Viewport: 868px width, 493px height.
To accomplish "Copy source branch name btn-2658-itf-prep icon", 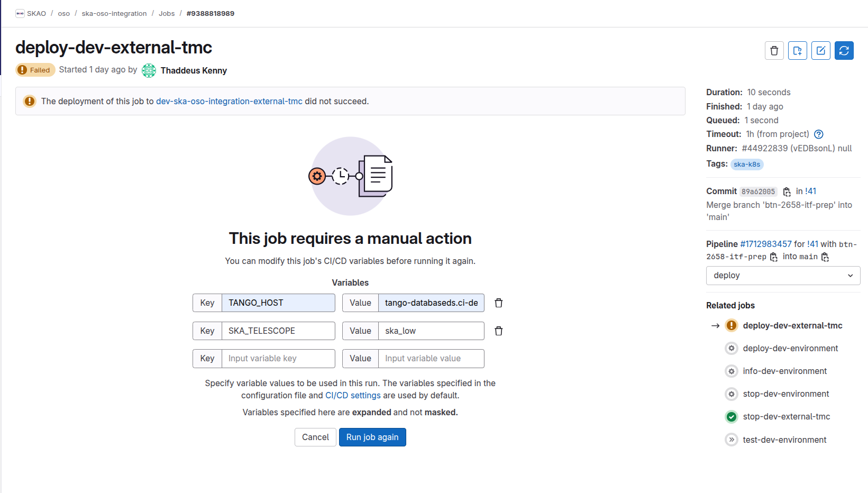I will (x=773, y=257).
